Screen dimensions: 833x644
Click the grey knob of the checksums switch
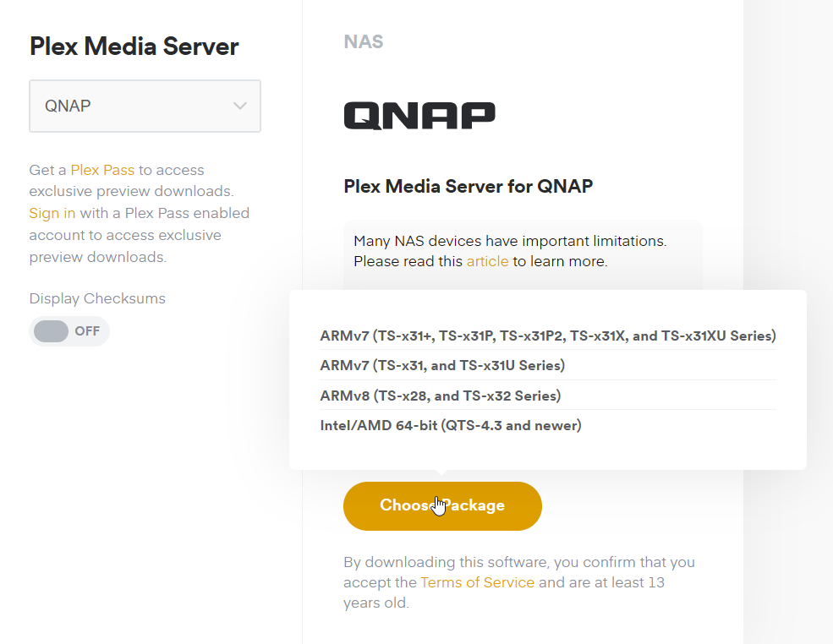click(x=51, y=331)
